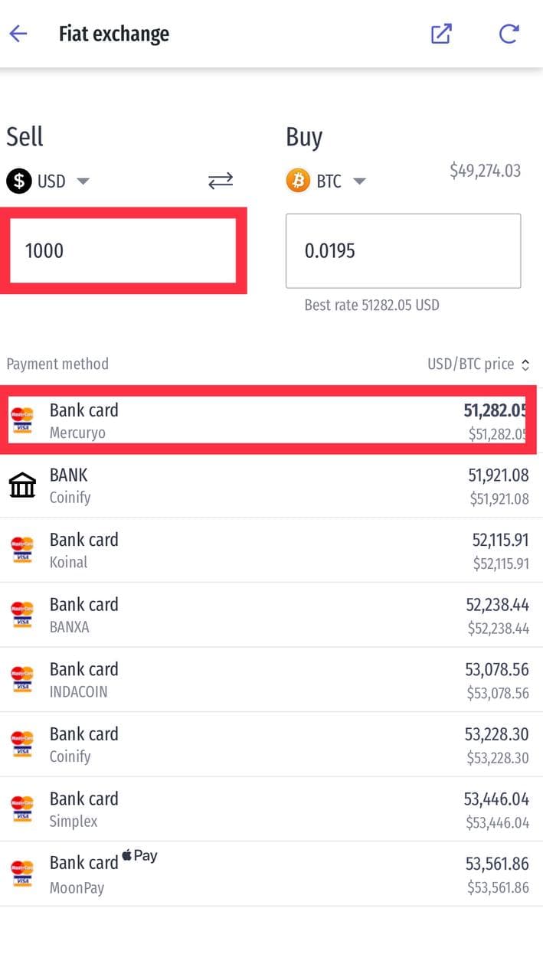The image size is (543, 980).
Task: Select BANXA Bank card payment method
Action: [268, 615]
